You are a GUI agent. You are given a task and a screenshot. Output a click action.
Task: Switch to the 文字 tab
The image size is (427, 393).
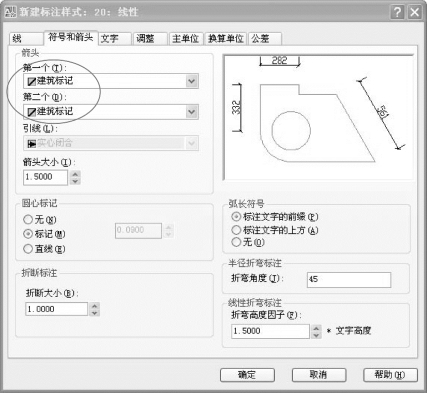point(115,39)
